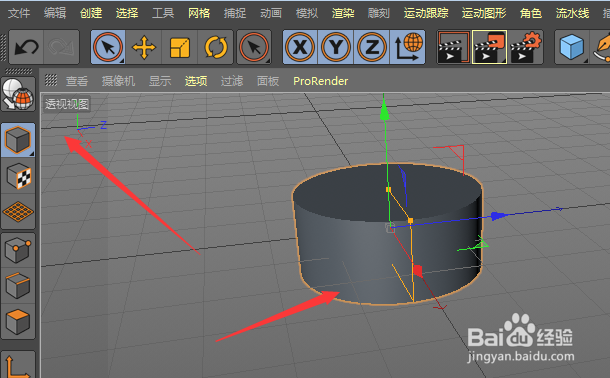
Task: Open viewport 摄像机 menu
Action: pyautogui.click(x=118, y=81)
